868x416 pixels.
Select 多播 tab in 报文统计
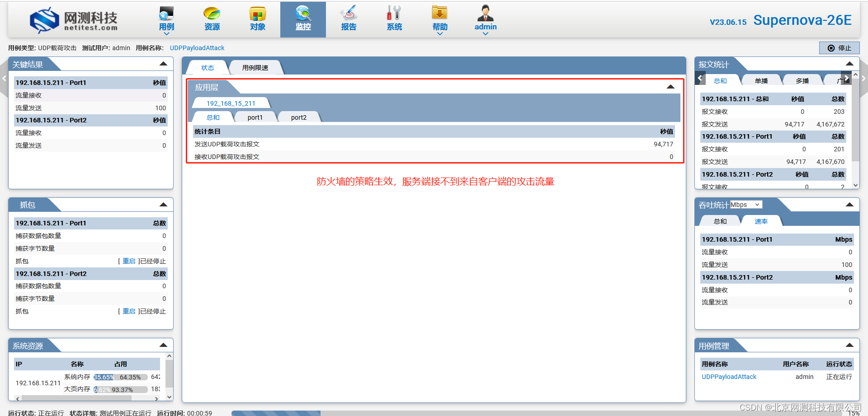(802, 81)
